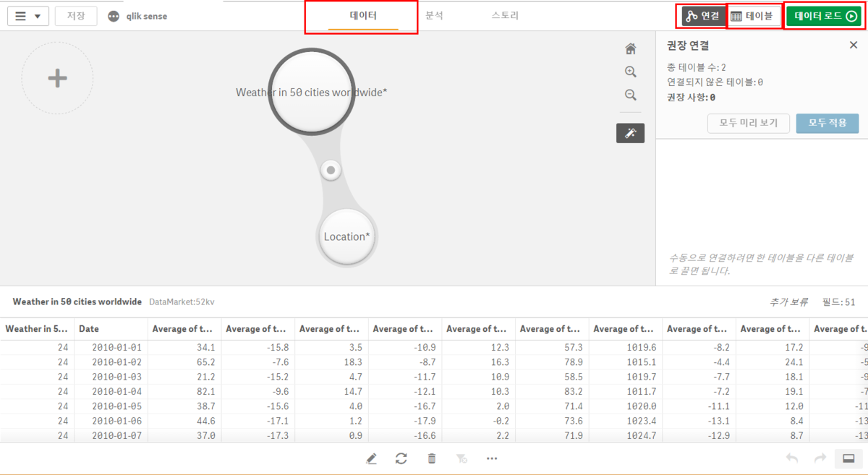868x475 pixels.
Task: Click the pencil icon to edit table
Action: (x=371, y=458)
